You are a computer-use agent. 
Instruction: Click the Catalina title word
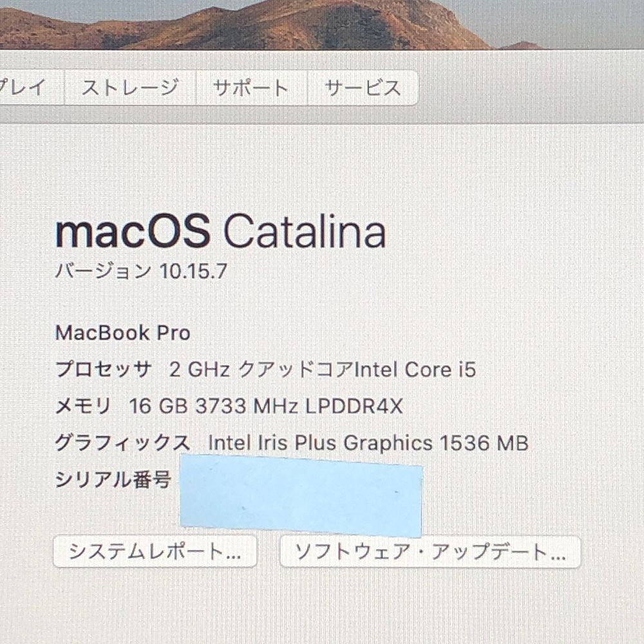305,232
